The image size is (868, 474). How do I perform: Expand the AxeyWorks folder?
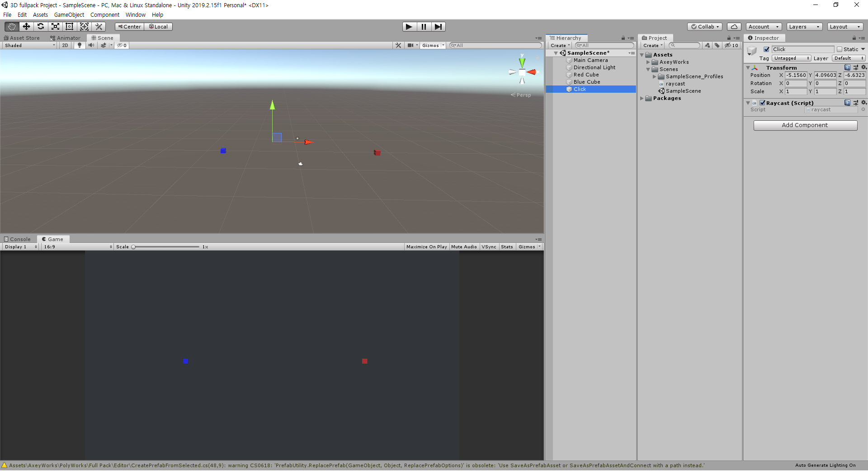coord(648,62)
